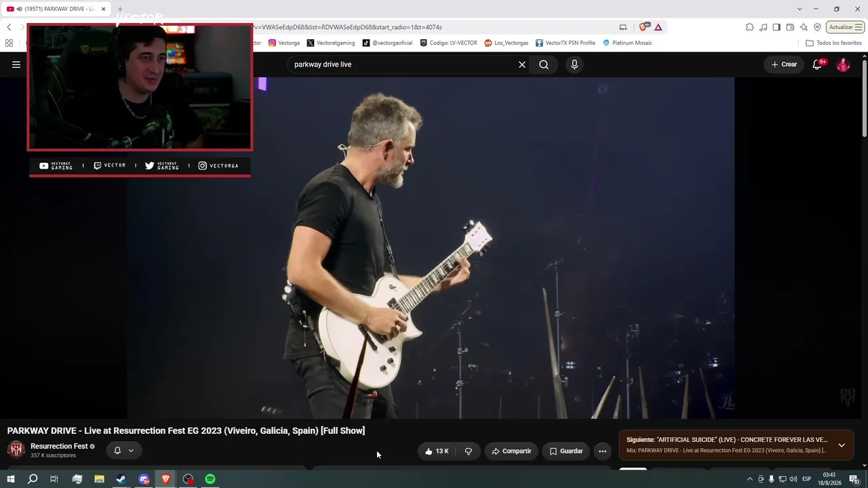Viewport: 868px width, 488px height.
Task: Expand the notification options chevron
Action: pos(131,450)
